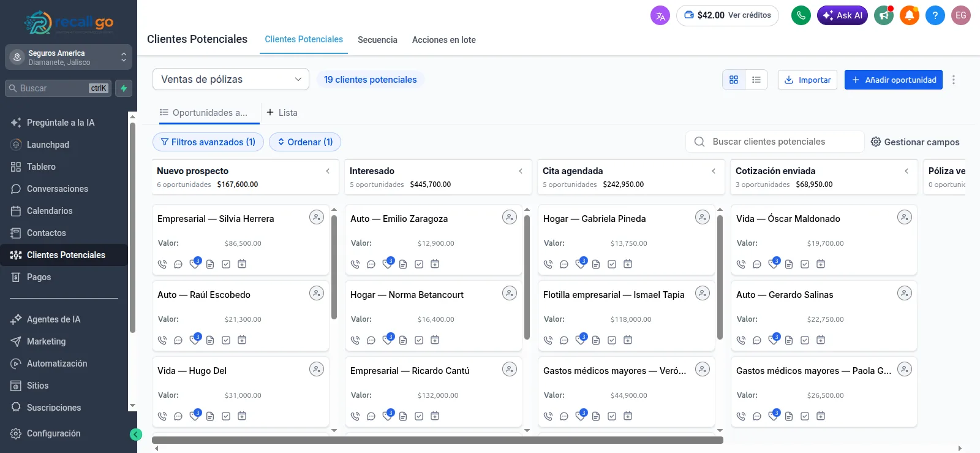
Task: Click the Importar button
Action: point(807,80)
